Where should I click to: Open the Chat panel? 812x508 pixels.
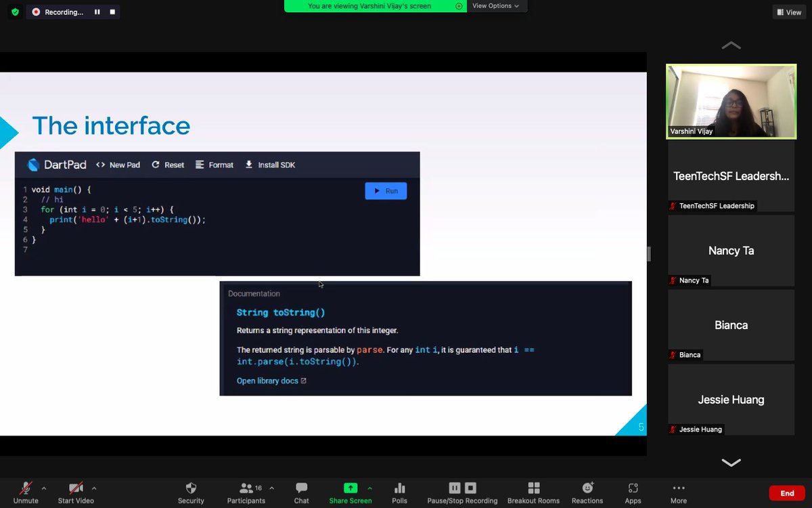302,492
